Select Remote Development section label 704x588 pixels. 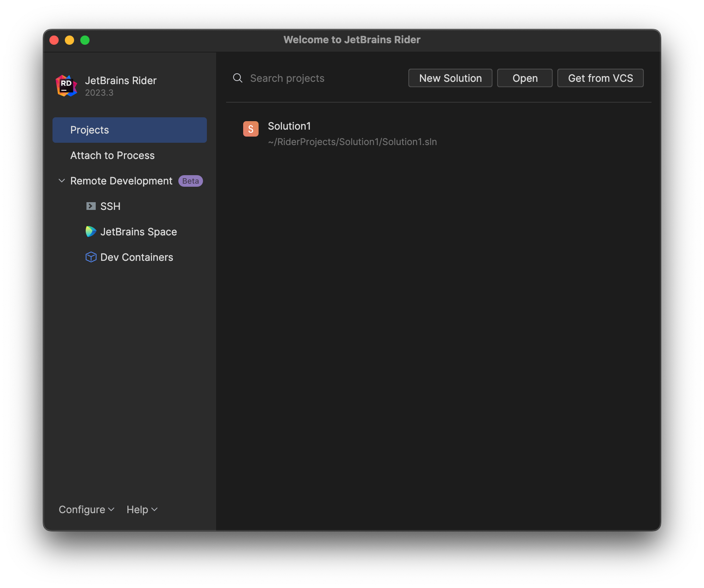tap(121, 181)
